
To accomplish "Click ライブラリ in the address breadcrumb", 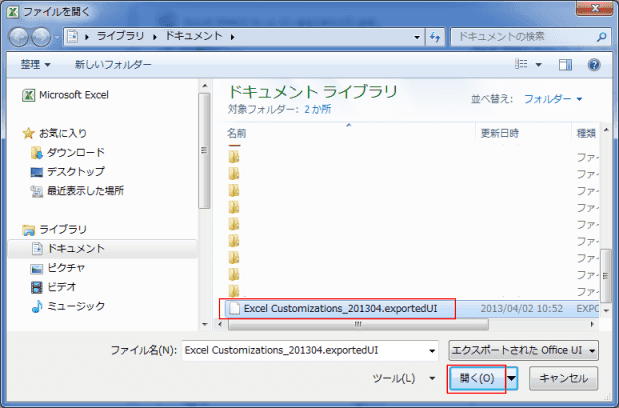I will point(120,36).
